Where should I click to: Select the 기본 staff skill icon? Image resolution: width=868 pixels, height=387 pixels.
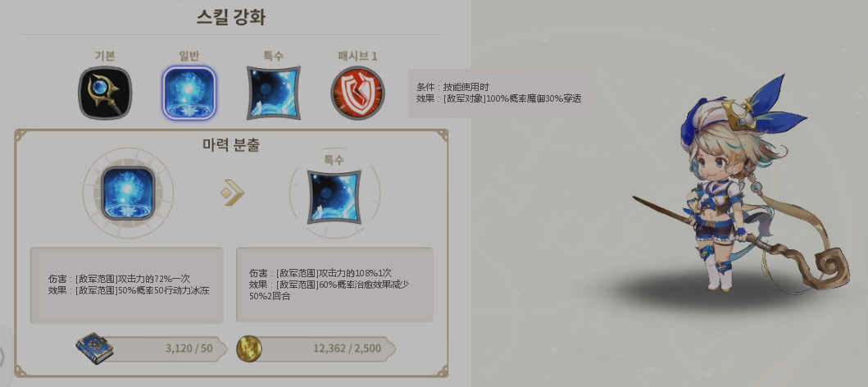pos(105,93)
